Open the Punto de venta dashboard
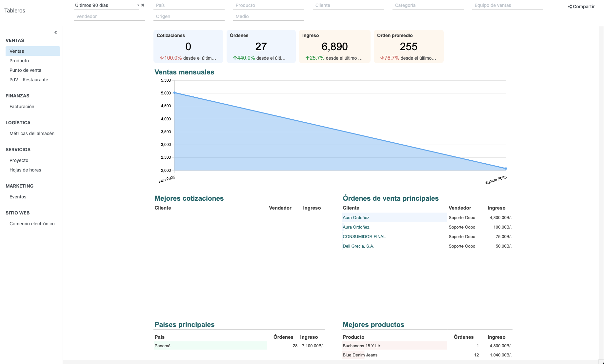604x364 pixels. (25, 70)
